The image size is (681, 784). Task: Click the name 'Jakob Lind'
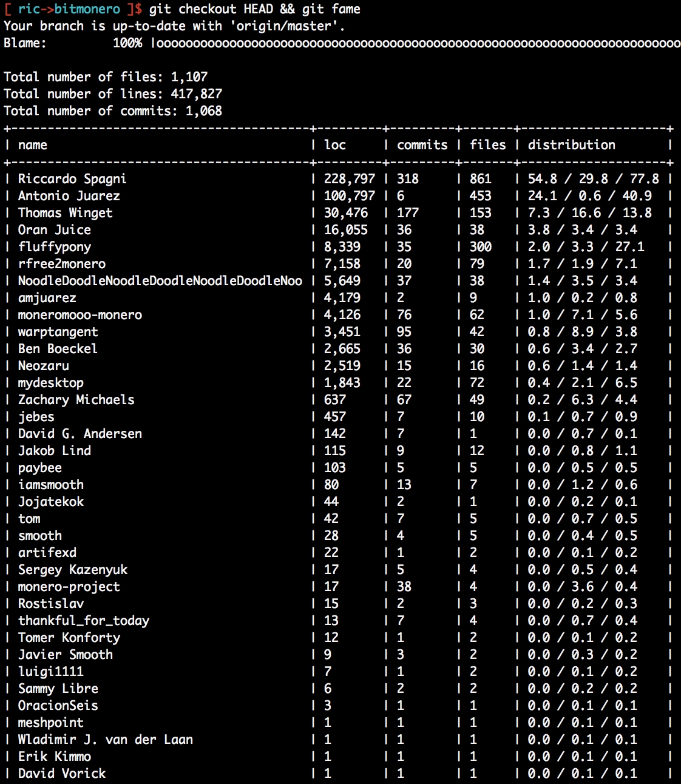55,451
